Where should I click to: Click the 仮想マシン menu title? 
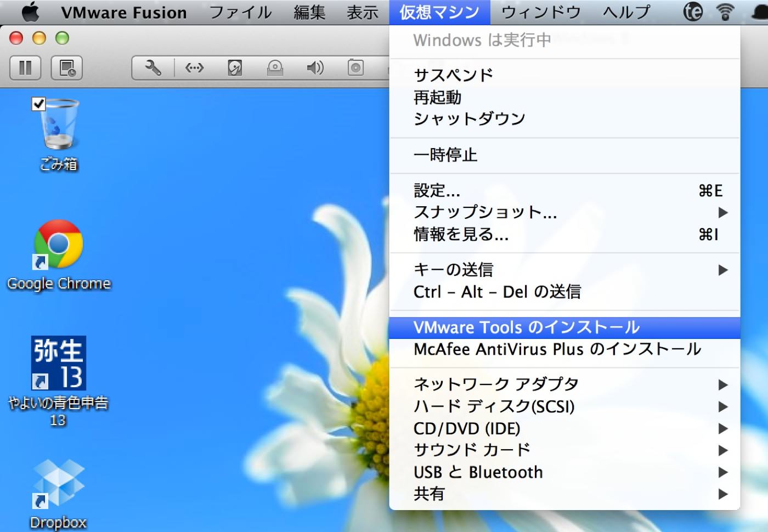[439, 12]
